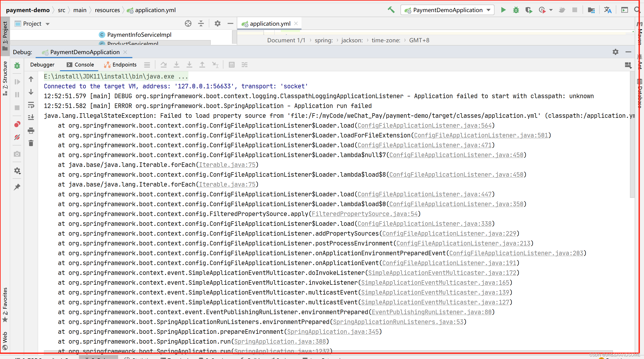Open ConfigFileApplicationListener.java:564 stack link

[x=424, y=125]
